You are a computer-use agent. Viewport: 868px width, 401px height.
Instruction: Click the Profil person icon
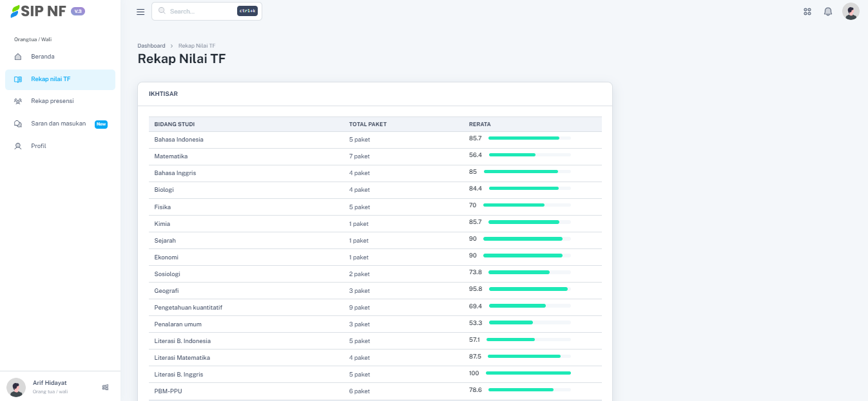pos(18,146)
